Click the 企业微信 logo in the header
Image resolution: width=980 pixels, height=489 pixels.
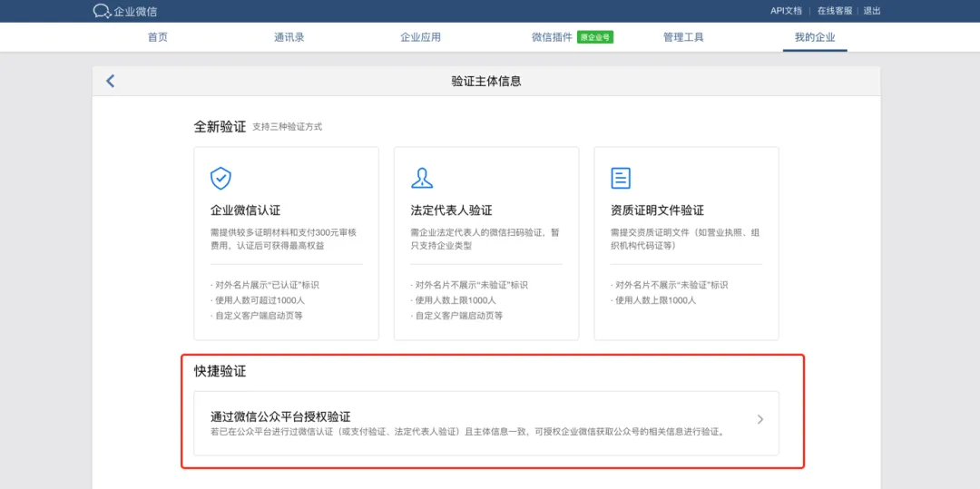click(125, 11)
